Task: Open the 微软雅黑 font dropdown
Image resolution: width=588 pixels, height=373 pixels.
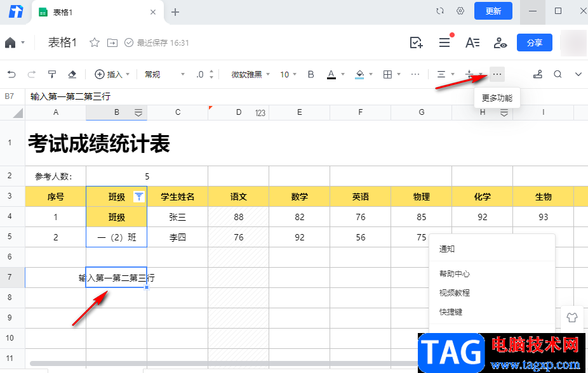Action: [250, 74]
